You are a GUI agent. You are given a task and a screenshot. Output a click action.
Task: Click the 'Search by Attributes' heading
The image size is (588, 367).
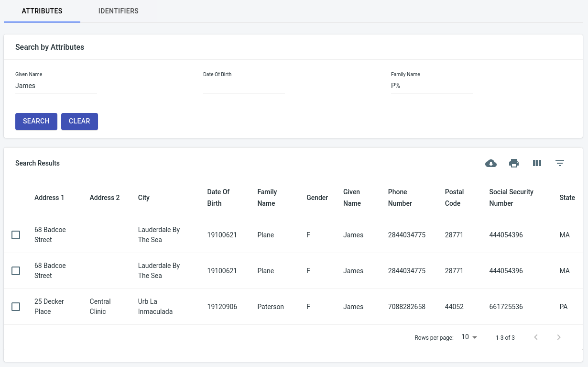pos(50,47)
